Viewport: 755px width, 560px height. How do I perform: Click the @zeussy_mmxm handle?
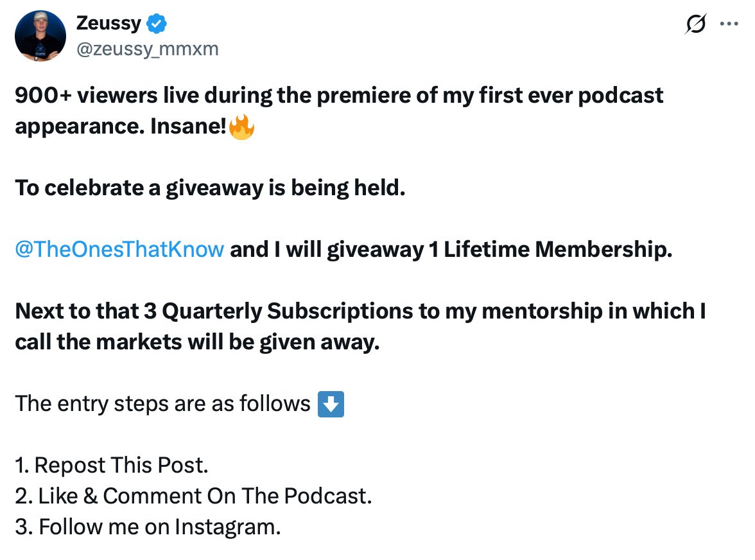pyautogui.click(x=147, y=48)
